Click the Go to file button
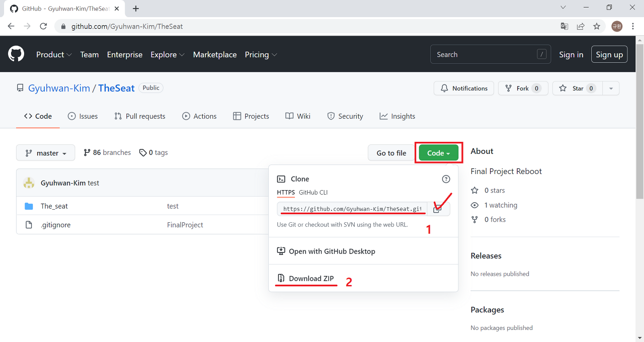Image resolution: width=644 pixels, height=342 pixels. [391, 153]
